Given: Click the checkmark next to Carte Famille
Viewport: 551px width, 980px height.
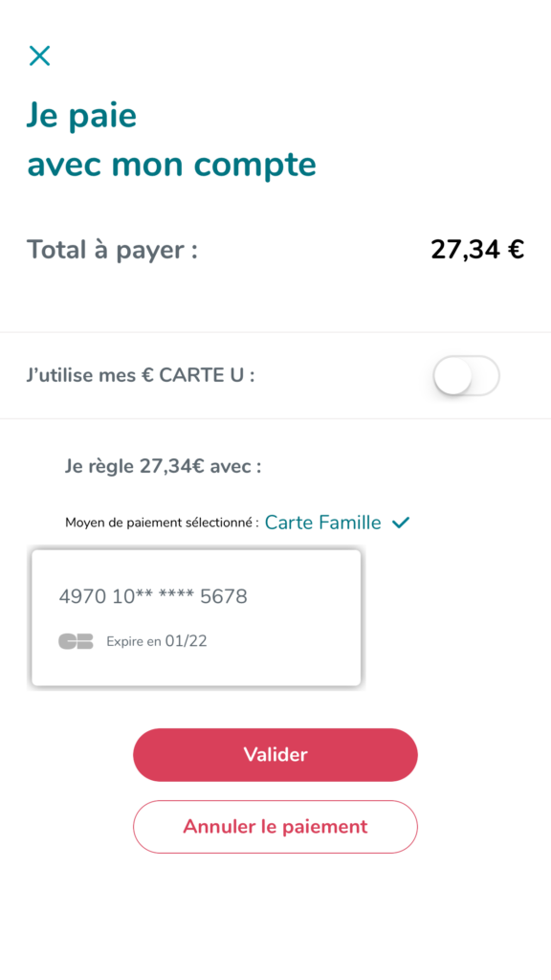Looking at the screenshot, I should [401, 523].
